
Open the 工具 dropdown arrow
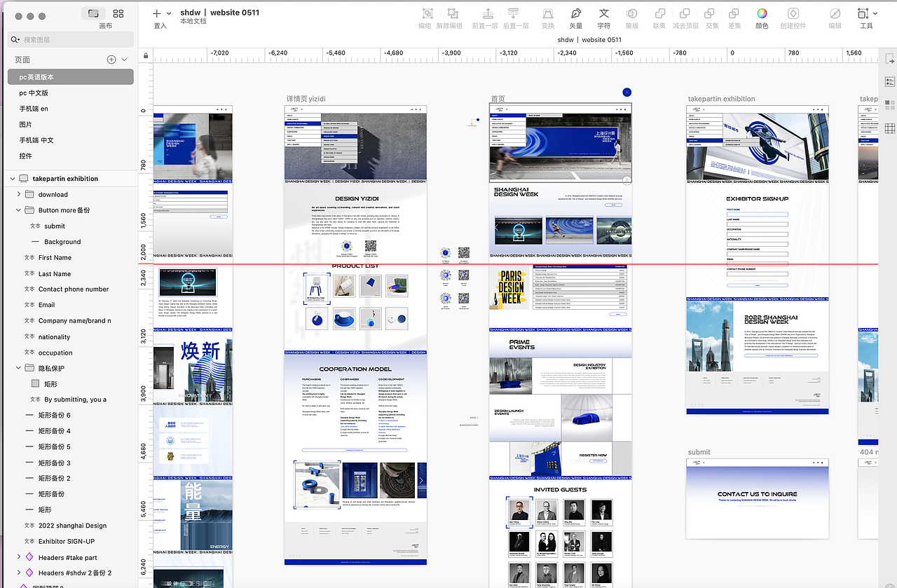pos(875,13)
